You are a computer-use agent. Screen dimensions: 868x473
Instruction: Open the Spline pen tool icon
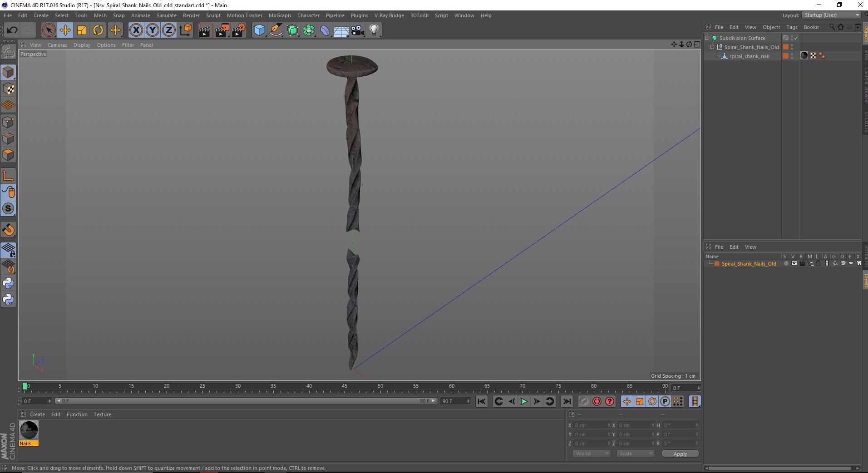276,30
